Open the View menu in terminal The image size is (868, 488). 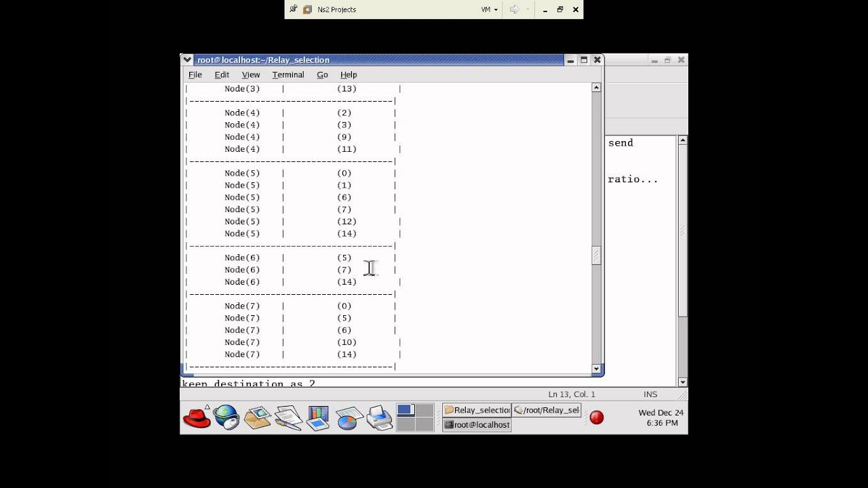251,75
